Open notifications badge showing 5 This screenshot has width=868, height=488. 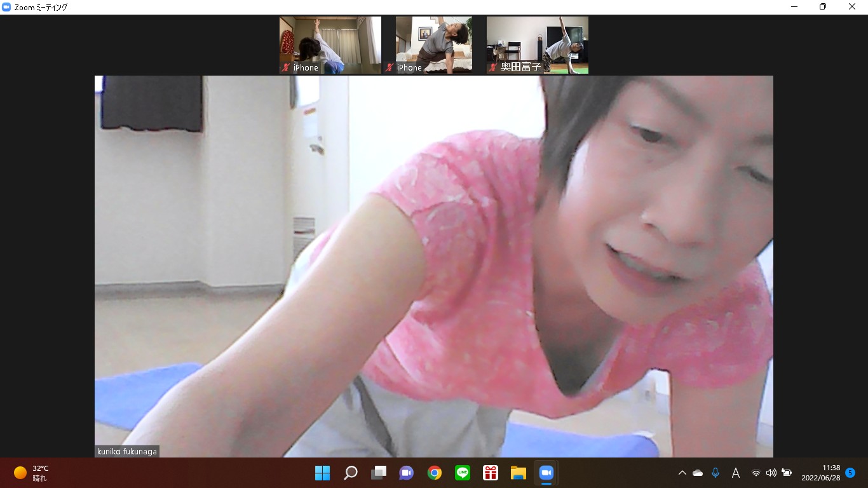pyautogui.click(x=850, y=473)
